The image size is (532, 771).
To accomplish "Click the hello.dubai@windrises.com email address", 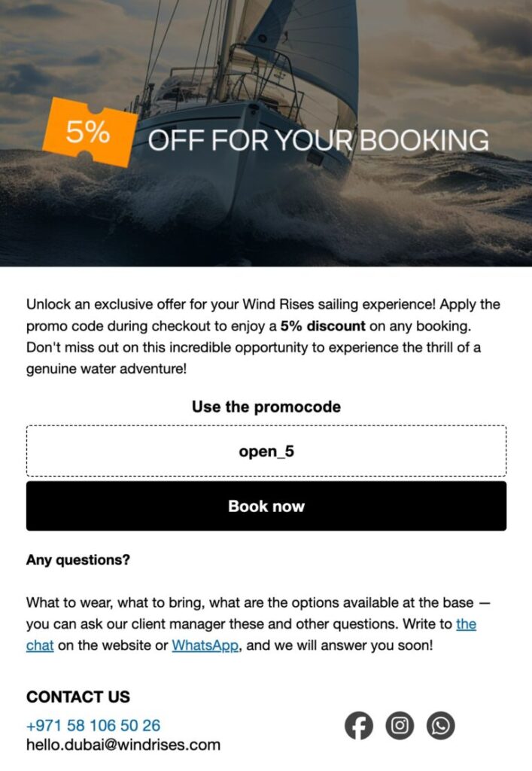I will 123,745.
